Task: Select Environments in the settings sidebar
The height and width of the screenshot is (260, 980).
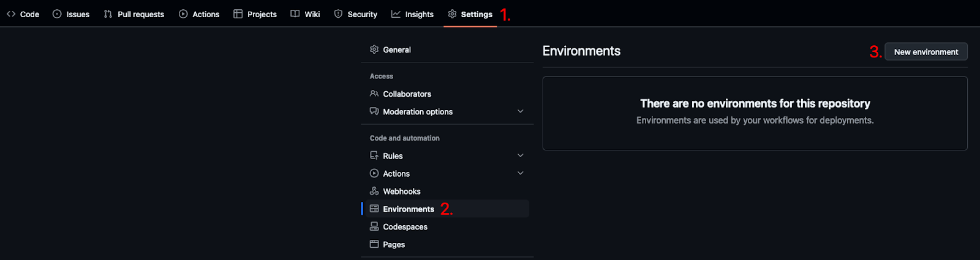Action: click(x=408, y=209)
